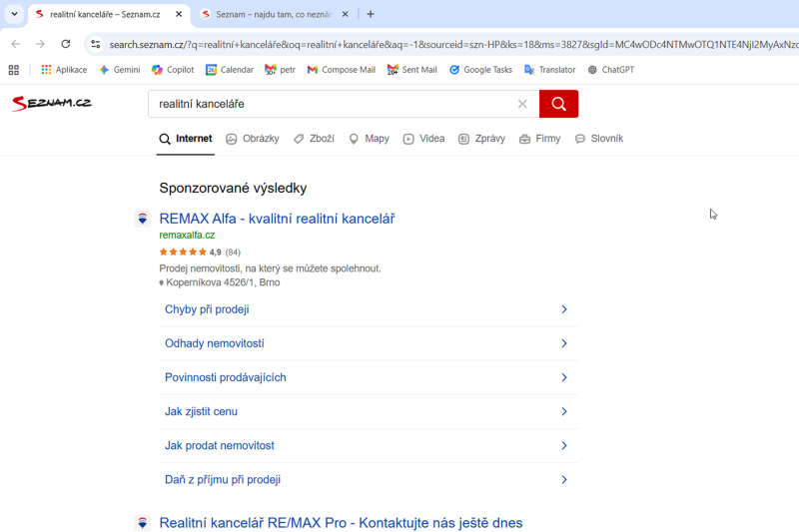Open the Daň z příjmu při prodeji sitelink
Screen dimensions: 799x532
(x=222, y=479)
